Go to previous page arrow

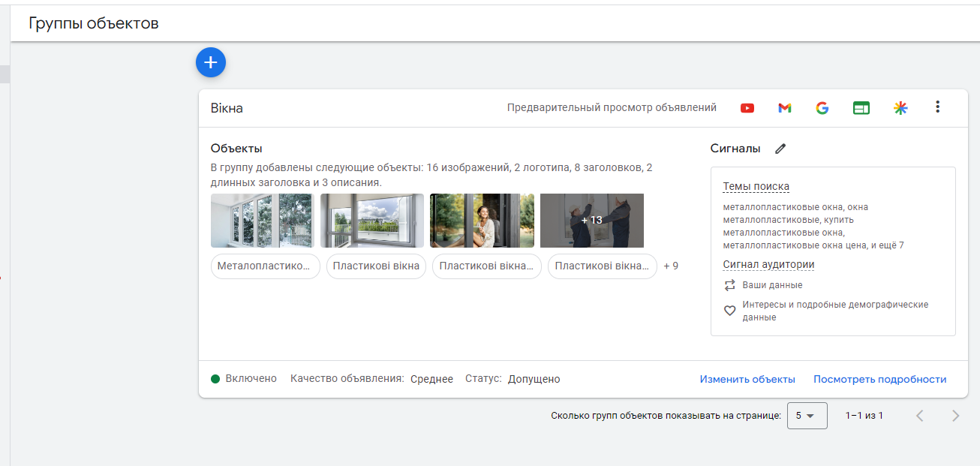coord(920,416)
